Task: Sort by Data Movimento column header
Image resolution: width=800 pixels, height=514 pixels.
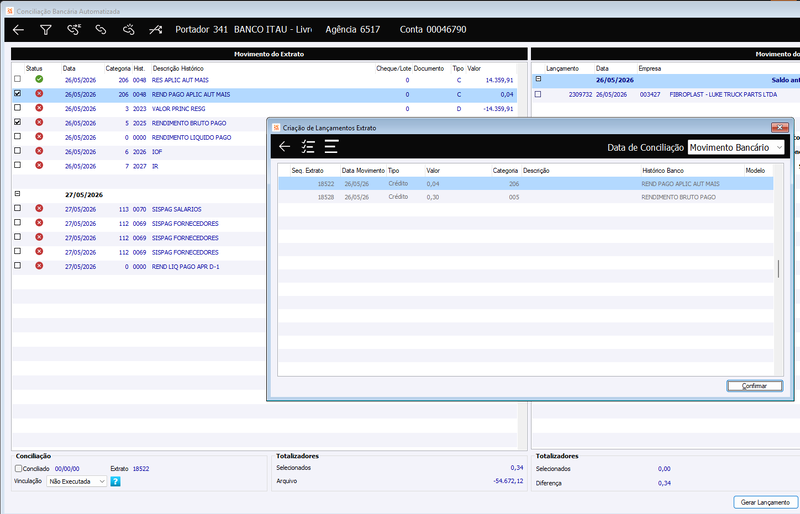Action: 363,170
